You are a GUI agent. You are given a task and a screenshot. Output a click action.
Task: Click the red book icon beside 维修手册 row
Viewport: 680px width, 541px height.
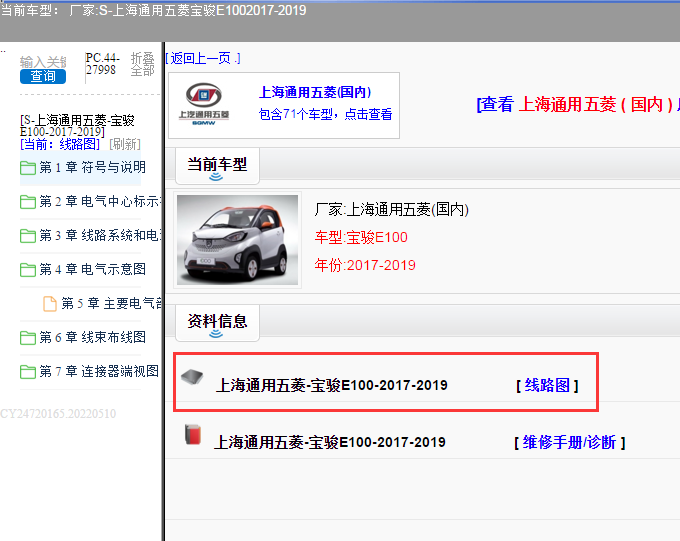[x=193, y=434]
